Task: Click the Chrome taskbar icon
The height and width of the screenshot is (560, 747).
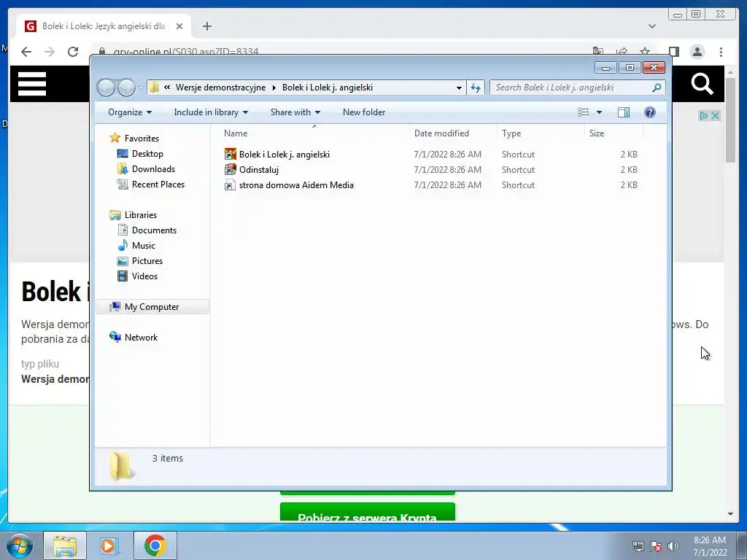Action: 155,545
